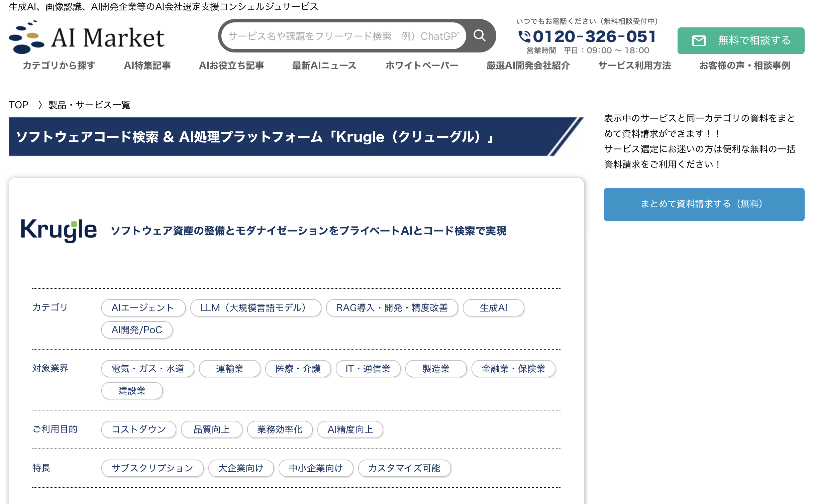The height and width of the screenshot is (504, 814).
Task: Click 業務効率化 purpose tag
Action: tap(280, 429)
